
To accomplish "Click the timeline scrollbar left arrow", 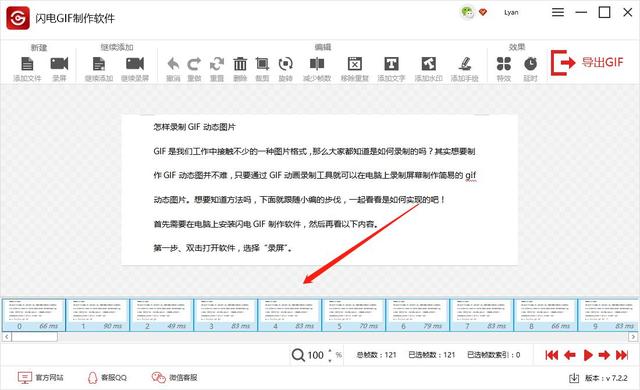I will point(7,337).
